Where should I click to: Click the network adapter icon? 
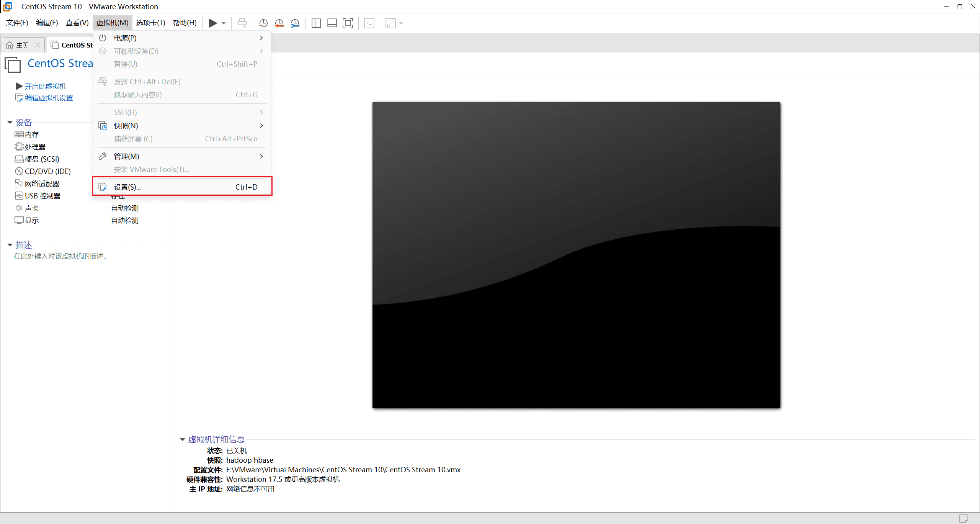point(19,183)
